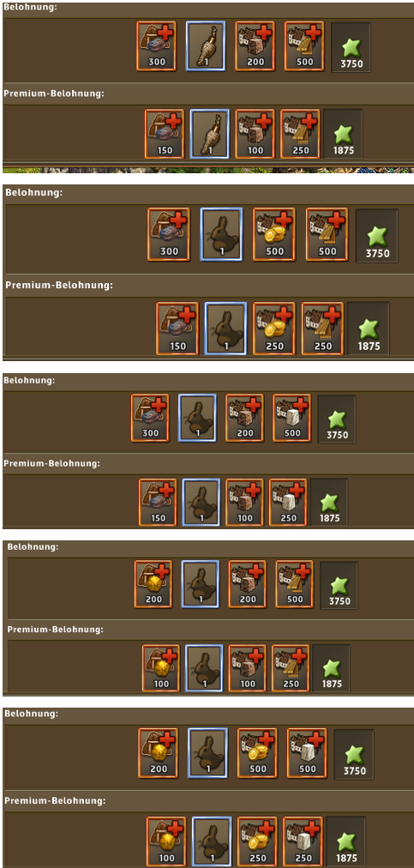This screenshot has height=868, width=414.
Task: Click the rabbit between 100 gold ore and 100 bricks
Action: pos(204,668)
